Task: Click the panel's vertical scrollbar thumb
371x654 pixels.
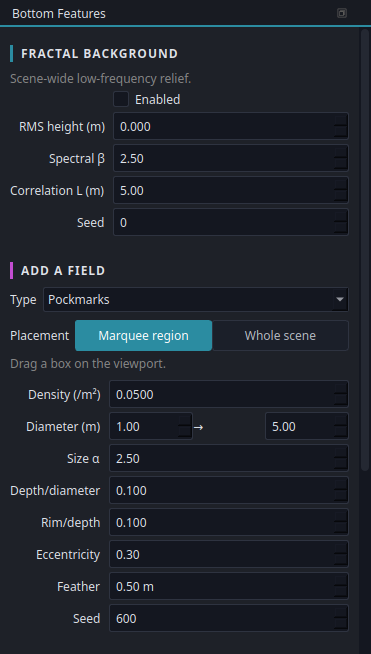Action: [x=365, y=250]
